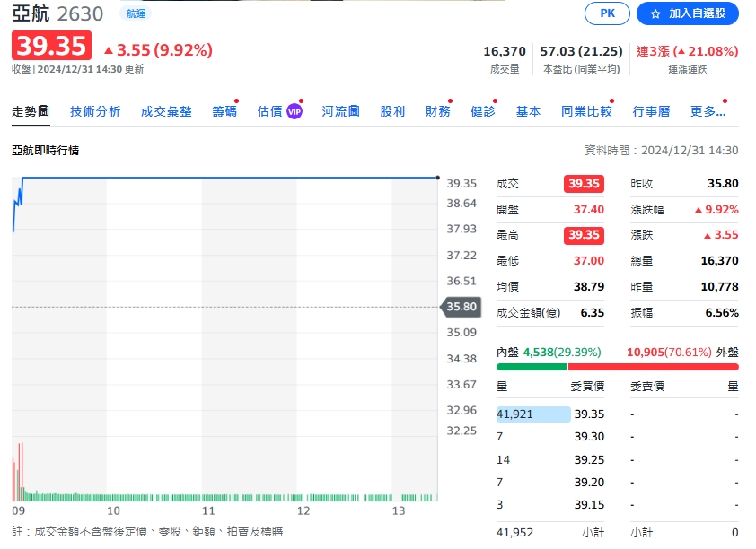Open the 行事曆 tab

(x=651, y=111)
